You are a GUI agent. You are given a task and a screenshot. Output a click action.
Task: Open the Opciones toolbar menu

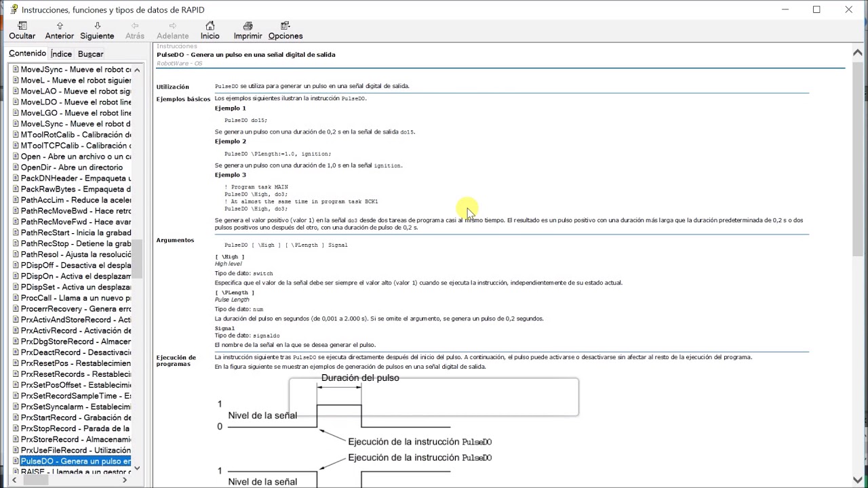coord(285,30)
